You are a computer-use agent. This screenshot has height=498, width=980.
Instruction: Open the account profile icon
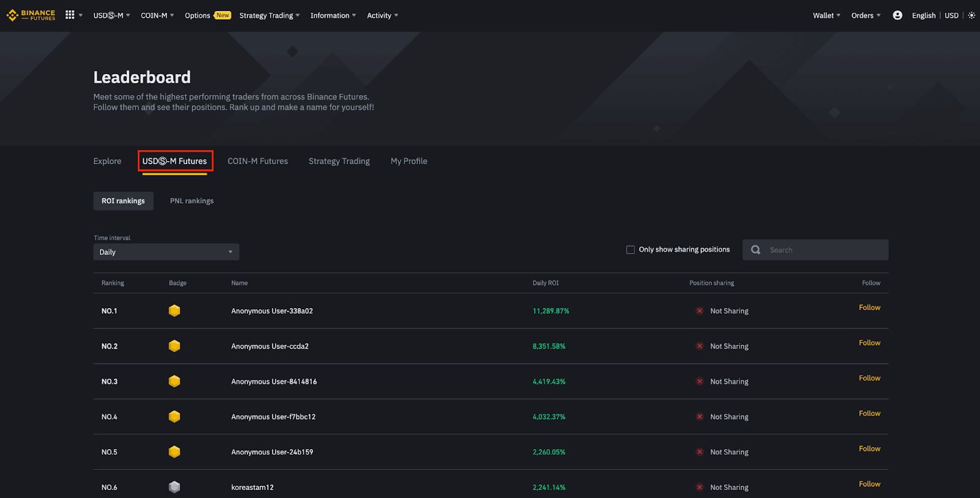point(897,15)
